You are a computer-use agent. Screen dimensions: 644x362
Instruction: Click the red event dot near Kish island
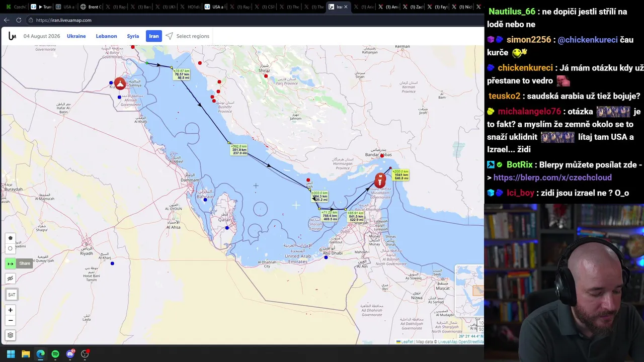pyautogui.click(x=308, y=180)
